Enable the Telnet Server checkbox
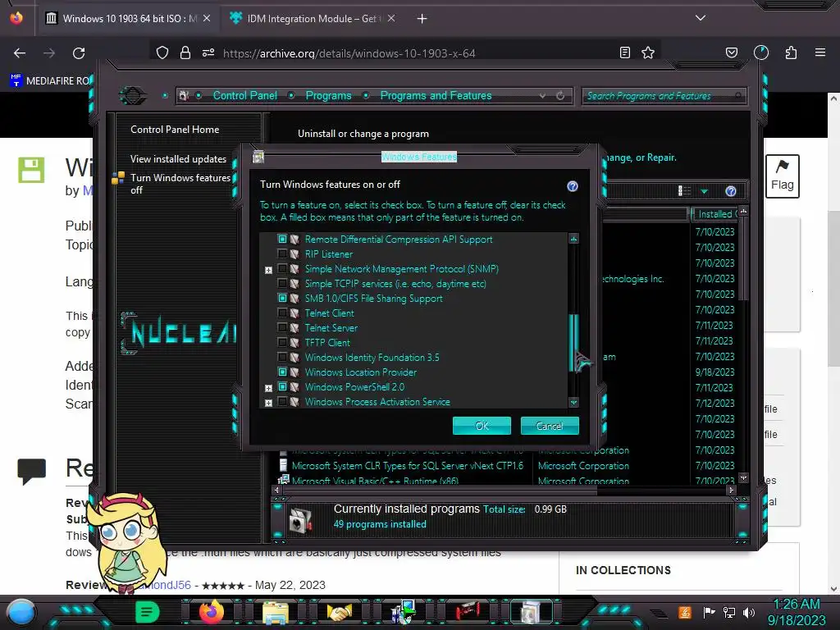This screenshot has width=840, height=630. pos(282,327)
